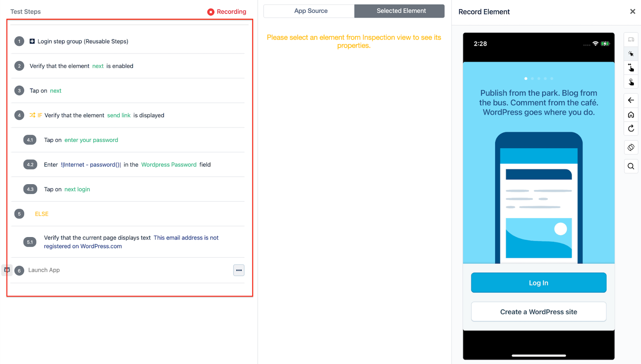Switch to the App Source tab
This screenshot has height=364, width=641.
coord(309,11)
